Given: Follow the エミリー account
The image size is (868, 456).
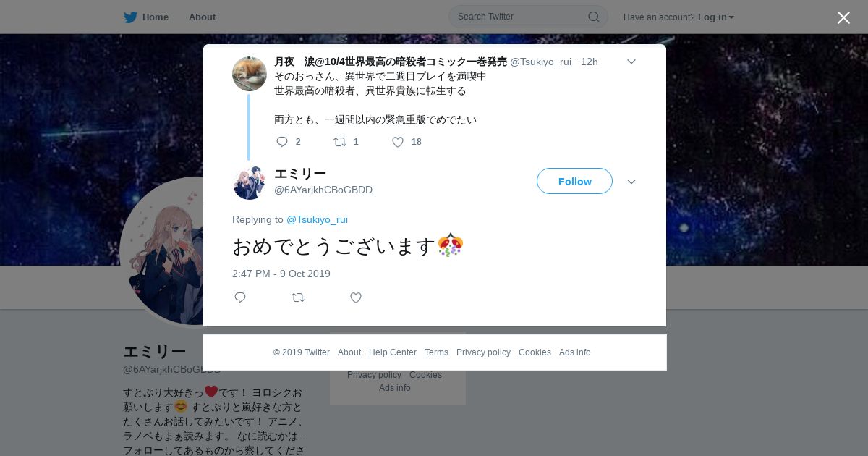Looking at the screenshot, I should (574, 181).
